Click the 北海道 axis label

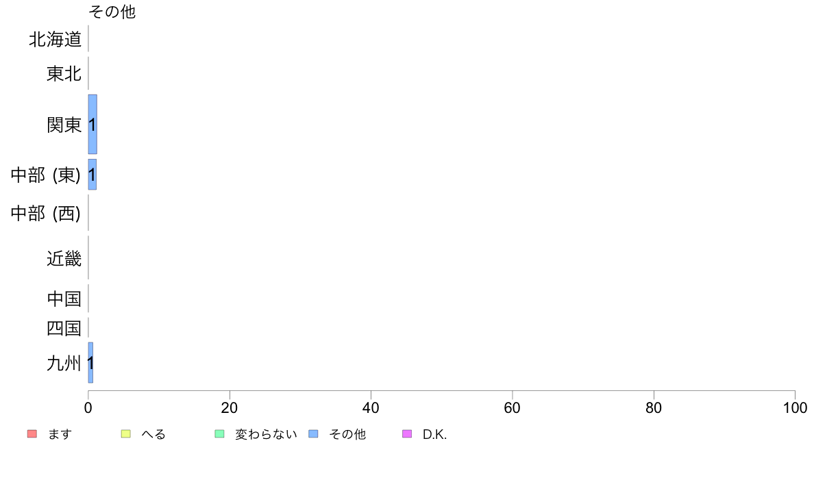click(x=55, y=40)
